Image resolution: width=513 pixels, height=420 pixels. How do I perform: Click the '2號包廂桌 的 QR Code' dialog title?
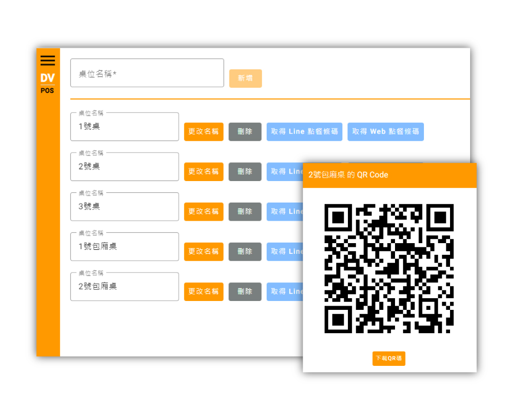(x=348, y=175)
